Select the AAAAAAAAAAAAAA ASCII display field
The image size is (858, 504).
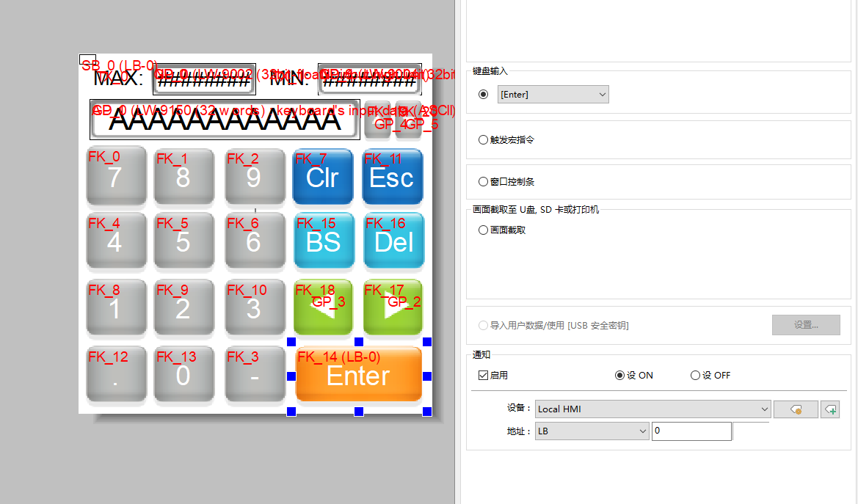[225, 120]
